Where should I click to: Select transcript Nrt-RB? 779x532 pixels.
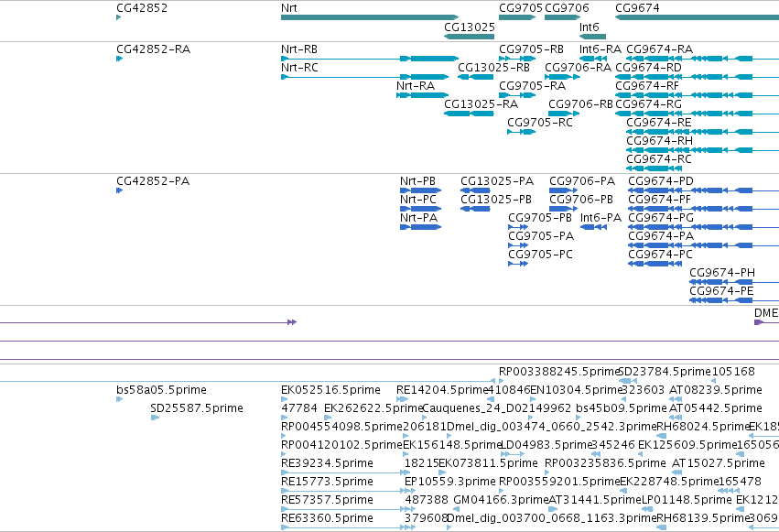(370, 59)
